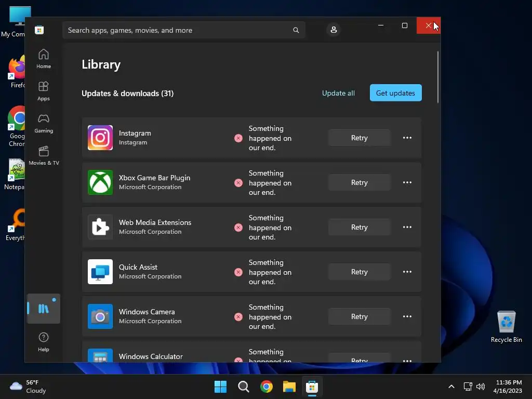Click Web Media Extensions error icon
The width and height of the screenshot is (532, 399).
point(238,228)
